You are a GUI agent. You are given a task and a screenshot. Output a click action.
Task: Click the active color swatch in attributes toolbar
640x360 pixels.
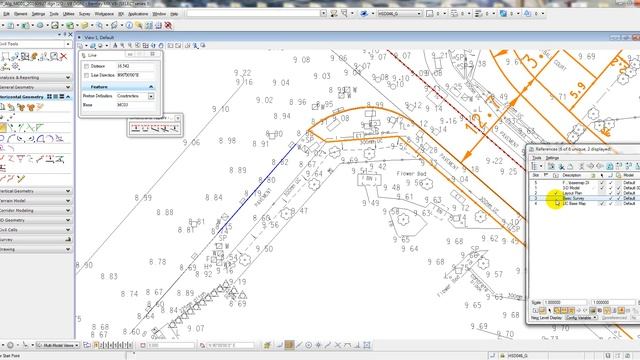click(x=429, y=14)
